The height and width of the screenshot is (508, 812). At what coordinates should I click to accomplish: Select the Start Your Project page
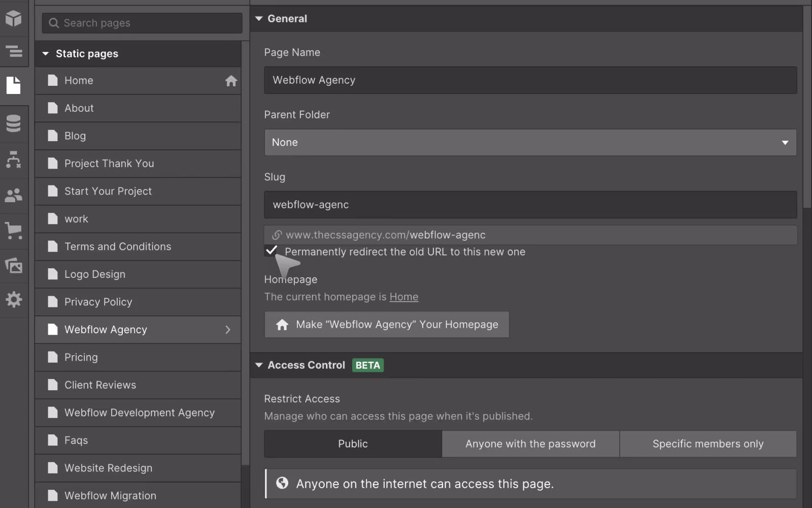138,191
